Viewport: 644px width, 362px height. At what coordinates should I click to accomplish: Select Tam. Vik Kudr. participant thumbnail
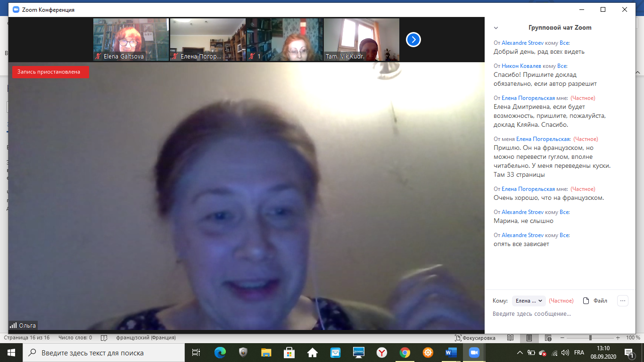point(362,40)
